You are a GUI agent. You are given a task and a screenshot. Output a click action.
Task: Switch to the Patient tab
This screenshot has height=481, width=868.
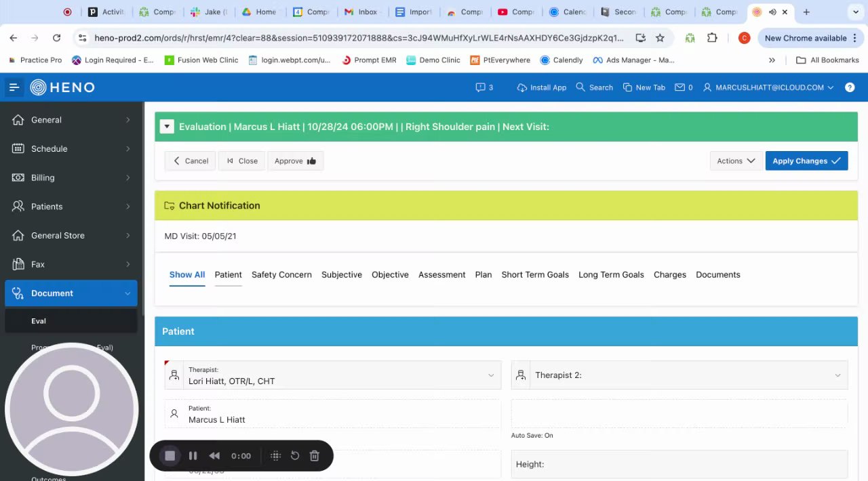(x=229, y=275)
